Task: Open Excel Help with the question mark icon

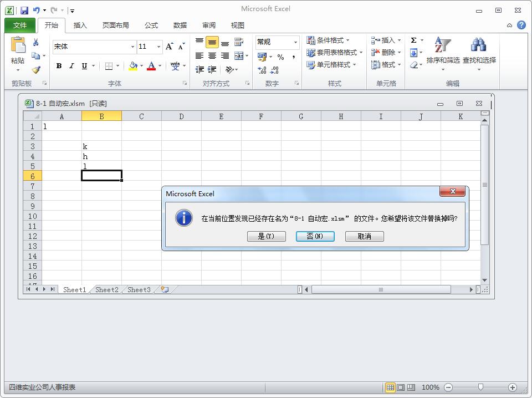Action: pyautogui.click(x=521, y=25)
